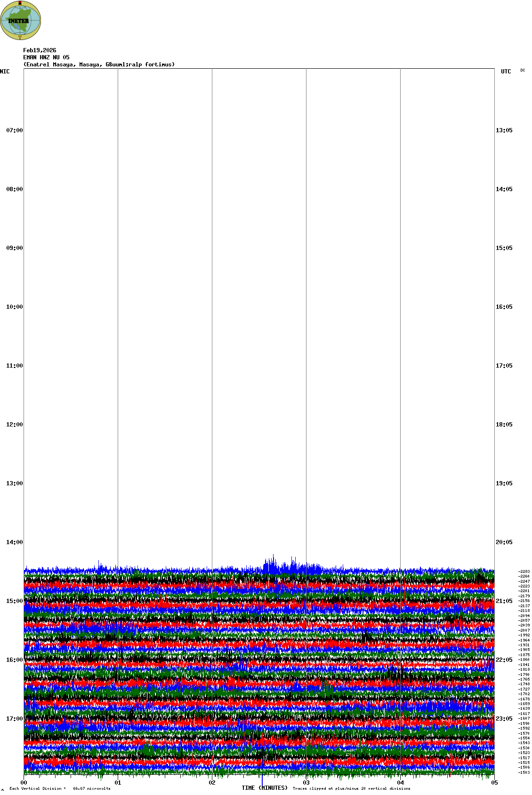Select the EMAN HNZ NU 05 station label
This screenshot has height=795, width=532.
tap(46, 57)
